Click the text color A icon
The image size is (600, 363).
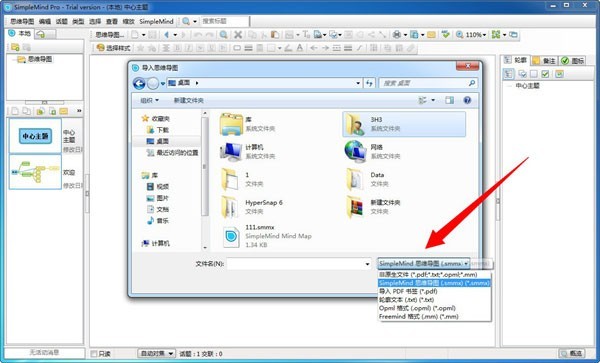click(300, 48)
